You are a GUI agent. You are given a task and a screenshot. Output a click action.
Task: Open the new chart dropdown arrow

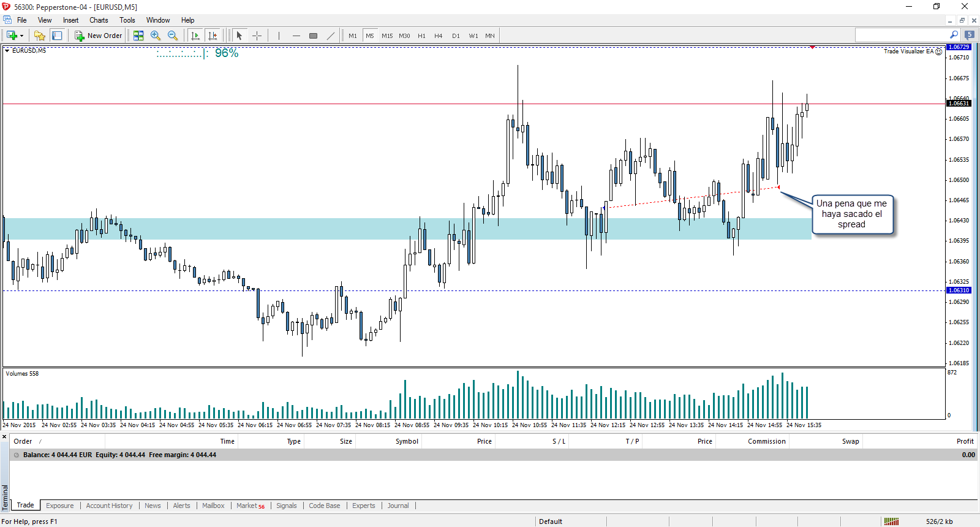pyautogui.click(x=21, y=36)
